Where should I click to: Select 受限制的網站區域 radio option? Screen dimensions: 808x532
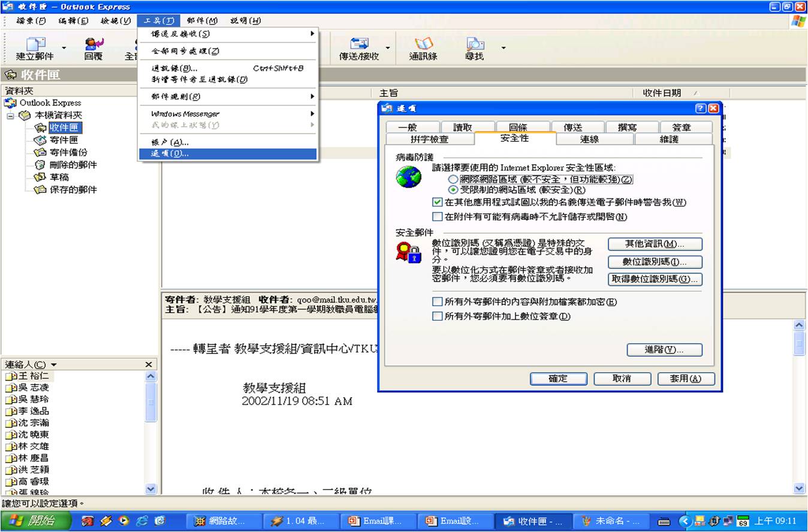point(453,190)
